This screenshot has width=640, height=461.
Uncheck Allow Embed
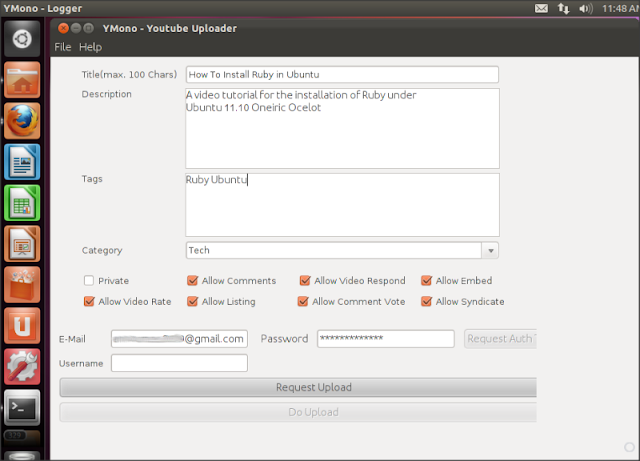click(x=427, y=281)
